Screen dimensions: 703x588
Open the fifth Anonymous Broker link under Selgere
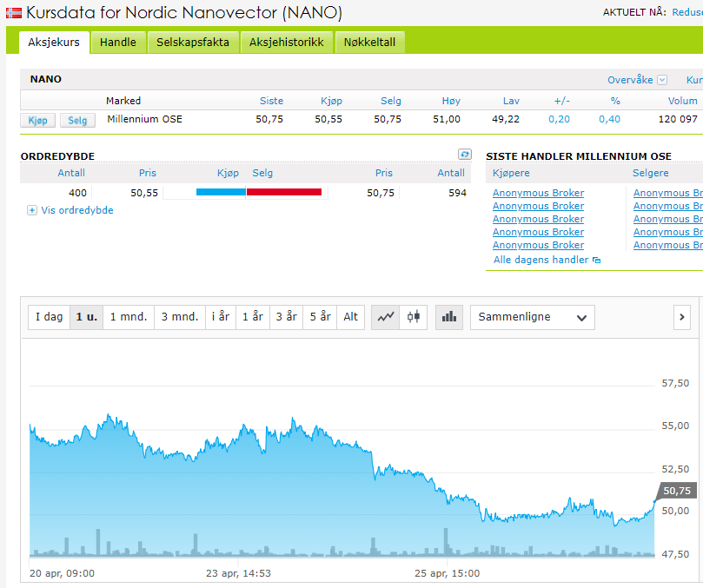click(668, 245)
